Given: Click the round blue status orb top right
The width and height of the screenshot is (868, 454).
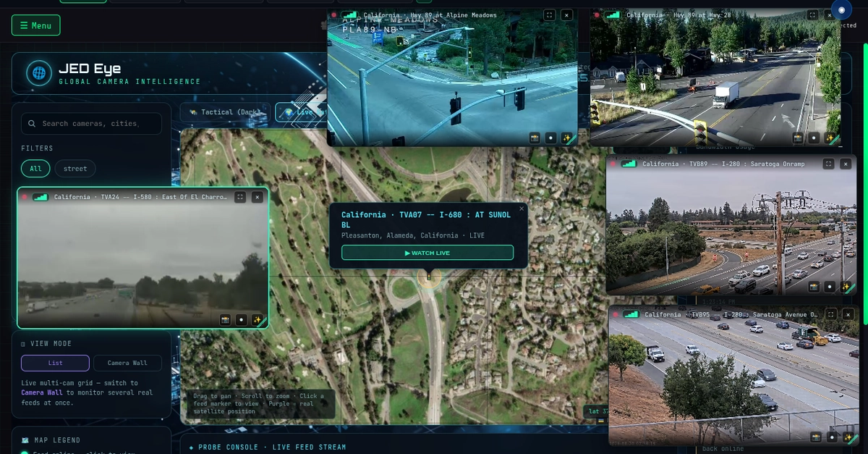Looking at the screenshot, I should [x=841, y=9].
